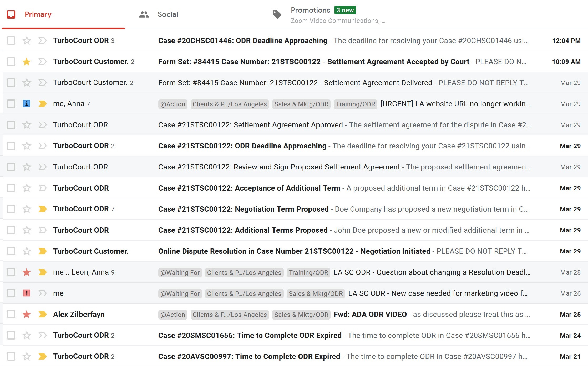Open the Negotiation Term Proposed email thread
Screen dimensions: 588x369
[243, 209]
